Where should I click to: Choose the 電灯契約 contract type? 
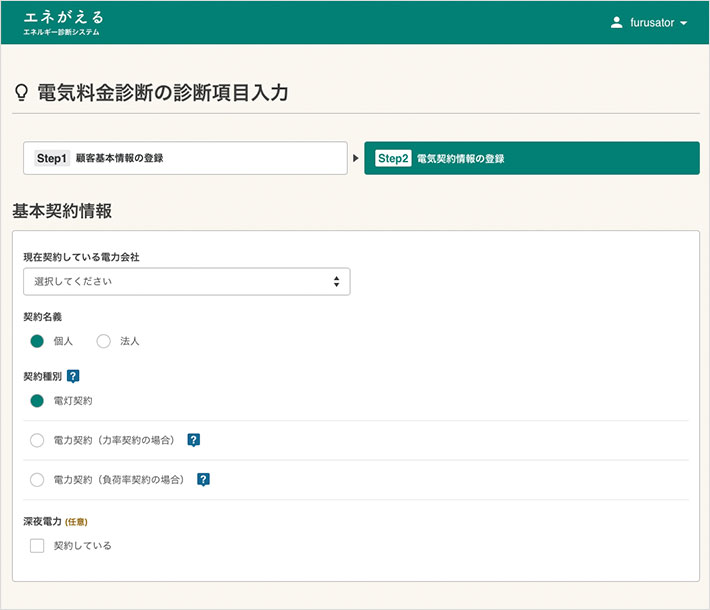37,401
